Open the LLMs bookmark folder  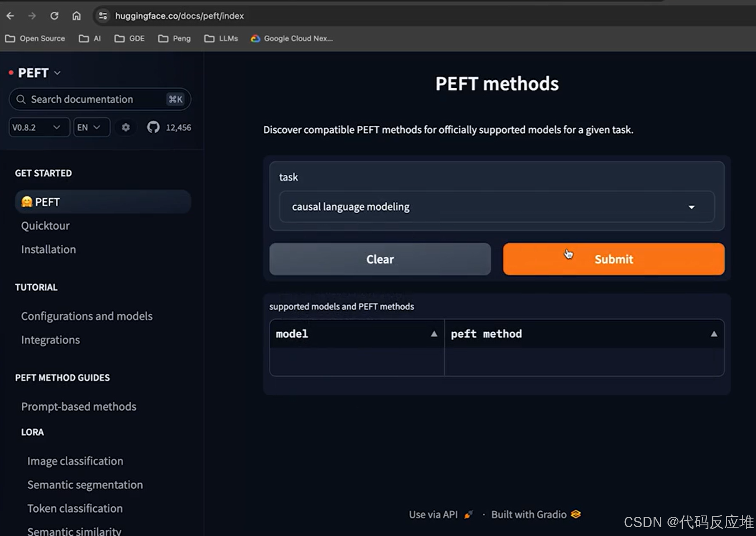click(221, 38)
